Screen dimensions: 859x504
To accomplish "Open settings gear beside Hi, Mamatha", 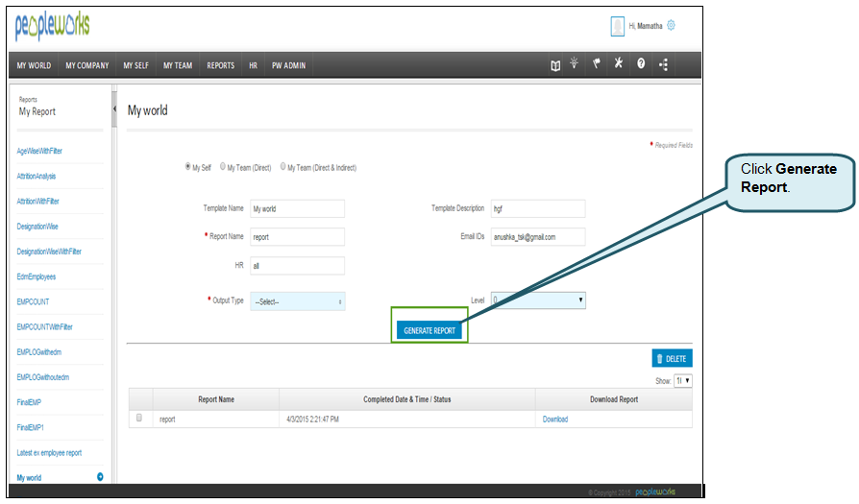I will click(671, 26).
